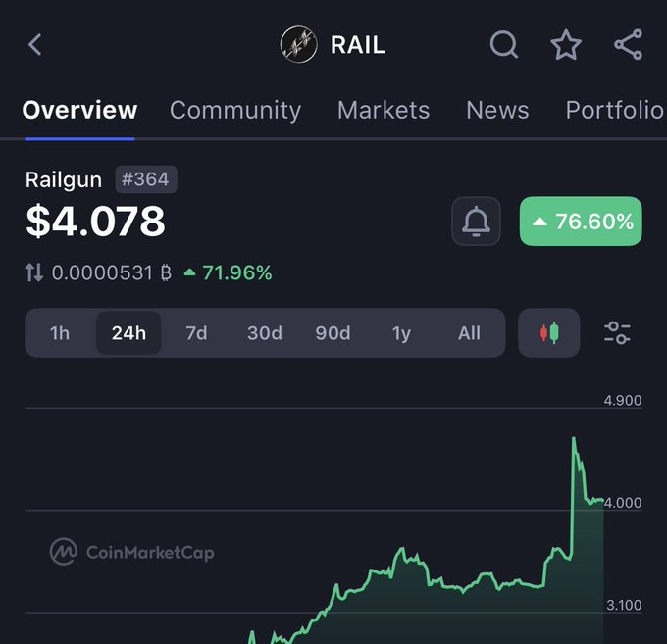
Task: Switch to the Community tab
Action: click(x=235, y=110)
